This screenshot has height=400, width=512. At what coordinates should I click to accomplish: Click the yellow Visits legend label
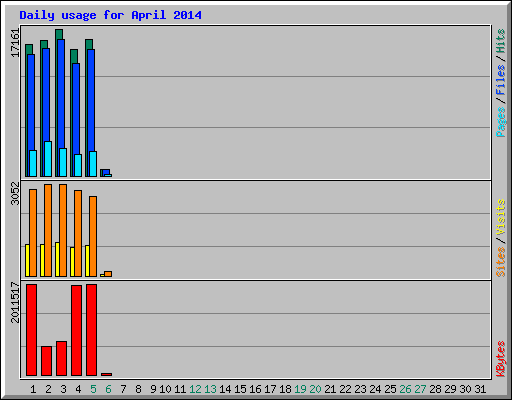501,218
